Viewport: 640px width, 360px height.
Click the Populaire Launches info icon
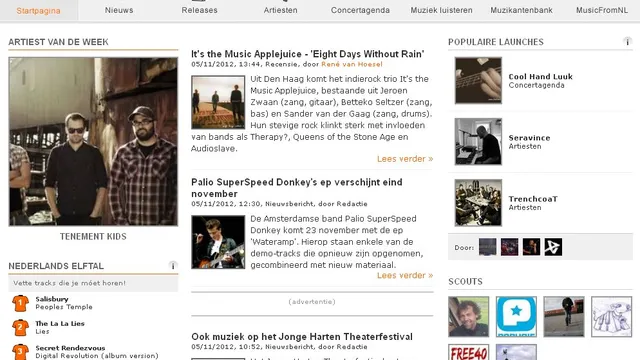pos(627,41)
